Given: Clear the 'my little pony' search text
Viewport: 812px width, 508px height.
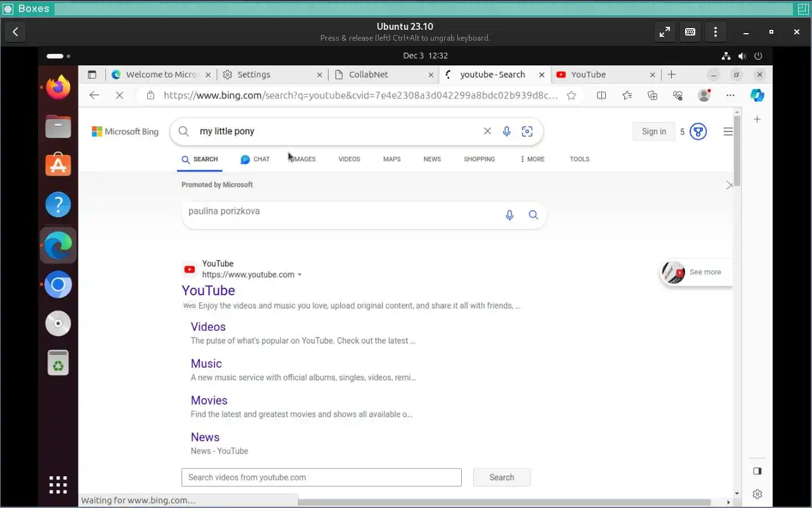Looking at the screenshot, I should 487,131.
